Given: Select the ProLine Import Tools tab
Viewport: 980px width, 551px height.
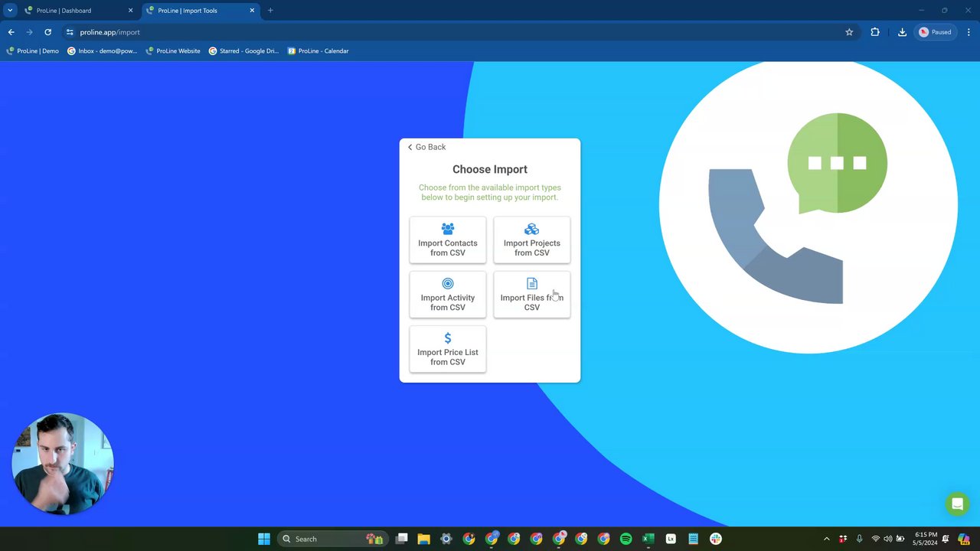Looking at the screenshot, I should point(199,11).
